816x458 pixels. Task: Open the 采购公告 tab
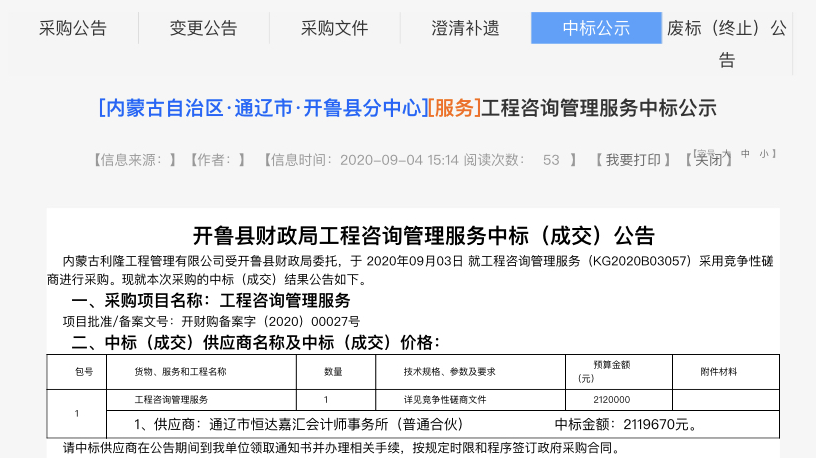coord(72,28)
